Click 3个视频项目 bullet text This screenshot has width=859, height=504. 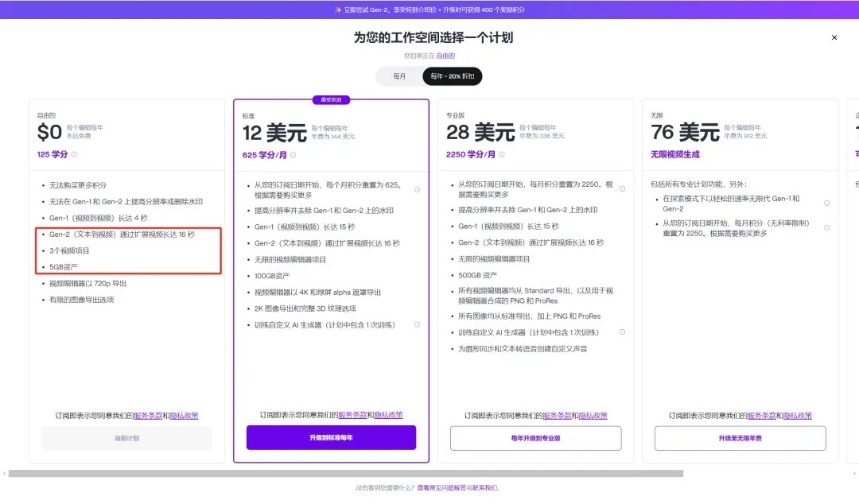coord(69,251)
